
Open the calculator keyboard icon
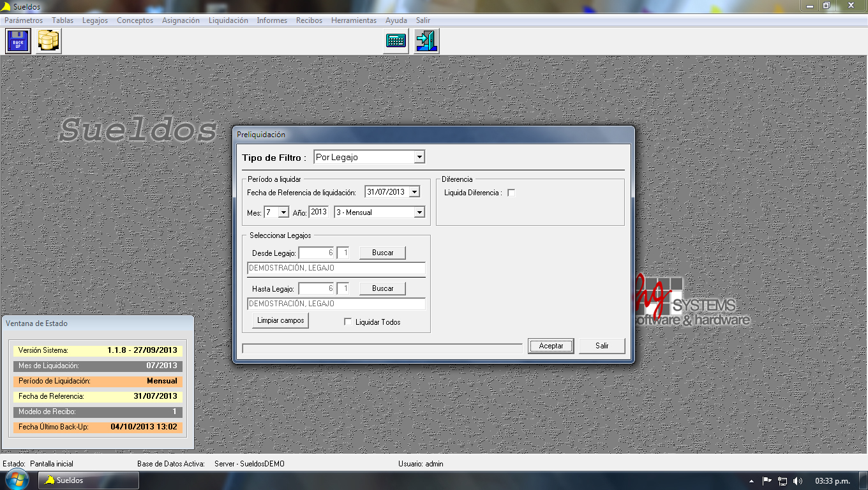tap(396, 41)
